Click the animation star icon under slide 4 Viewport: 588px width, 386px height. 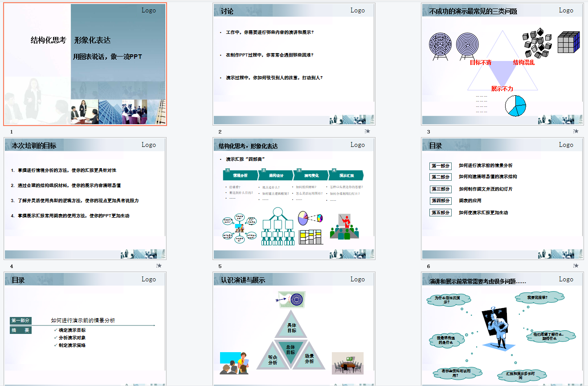pos(159,266)
